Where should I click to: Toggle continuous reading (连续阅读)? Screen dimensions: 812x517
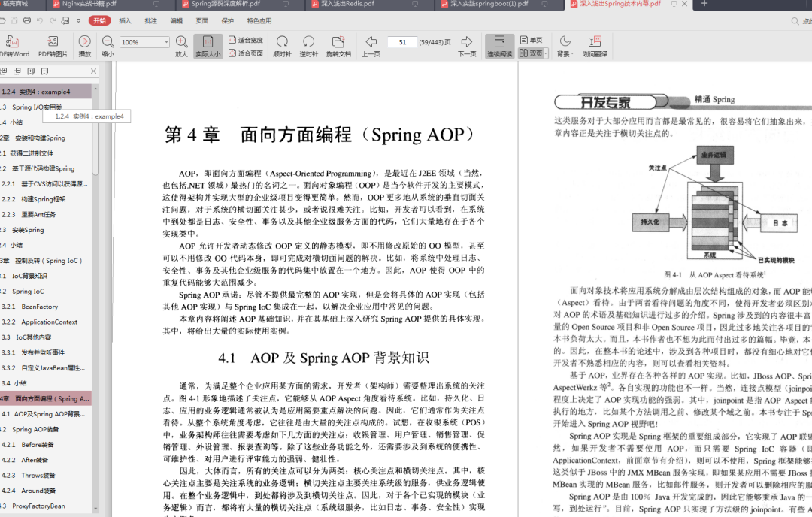coord(499,46)
